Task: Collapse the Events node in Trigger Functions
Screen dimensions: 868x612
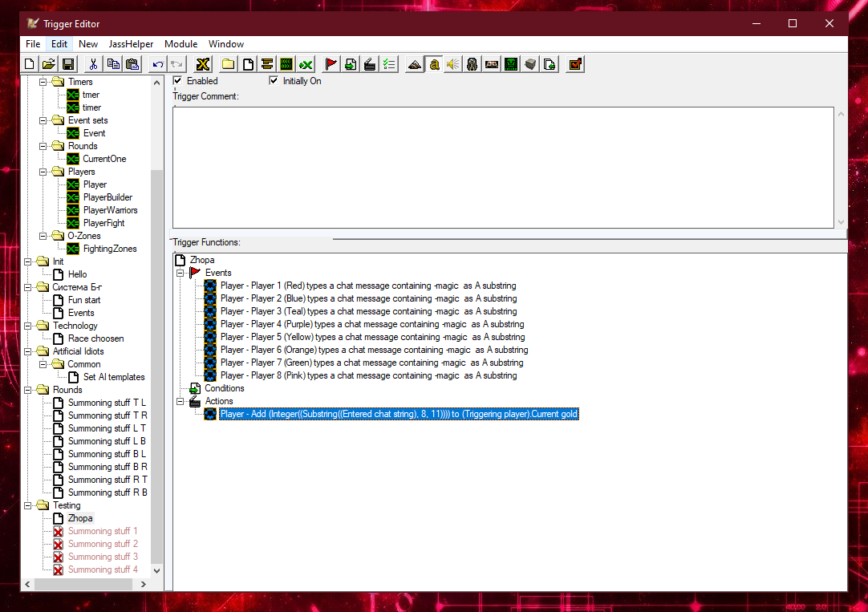Action: tap(180, 274)
